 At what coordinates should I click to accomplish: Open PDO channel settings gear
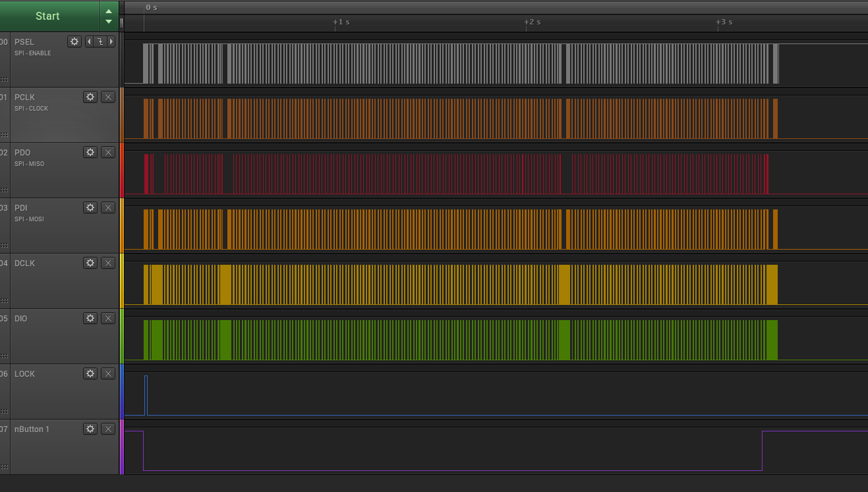(90, 152)
